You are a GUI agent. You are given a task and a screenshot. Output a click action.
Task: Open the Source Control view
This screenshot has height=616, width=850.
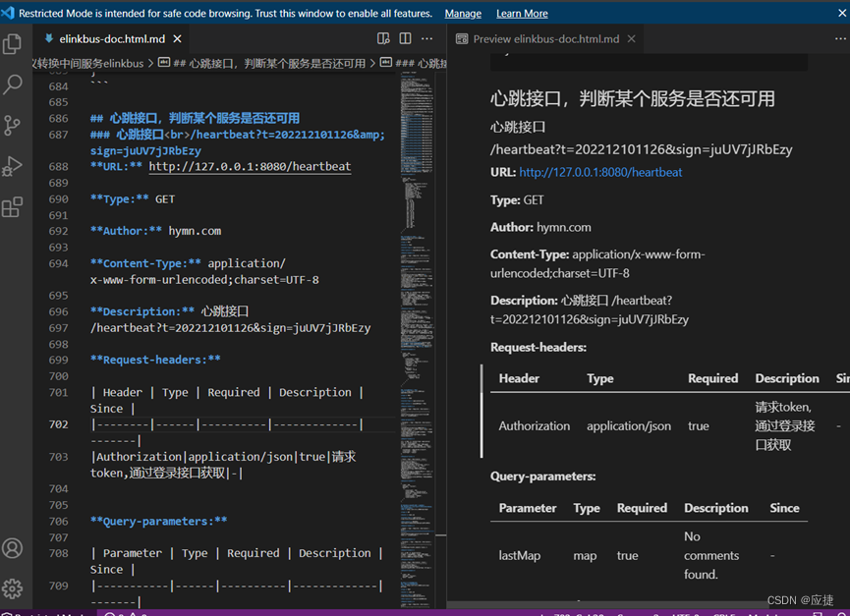click(x=12, y=125)
